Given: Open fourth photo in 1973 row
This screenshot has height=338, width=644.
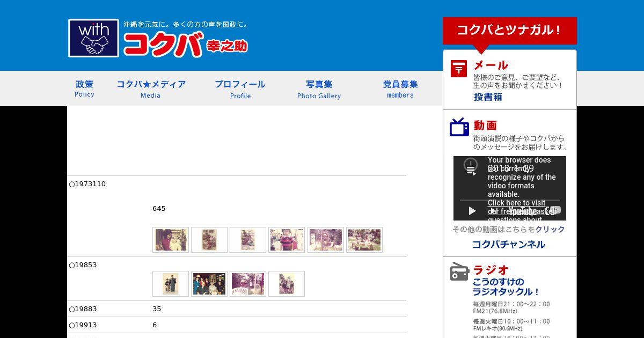Looking at the screenshot, I should [287, 240].
